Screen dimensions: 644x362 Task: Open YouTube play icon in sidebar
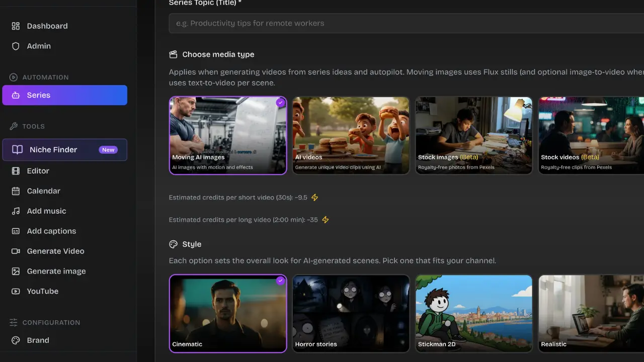tap(16, 292)
